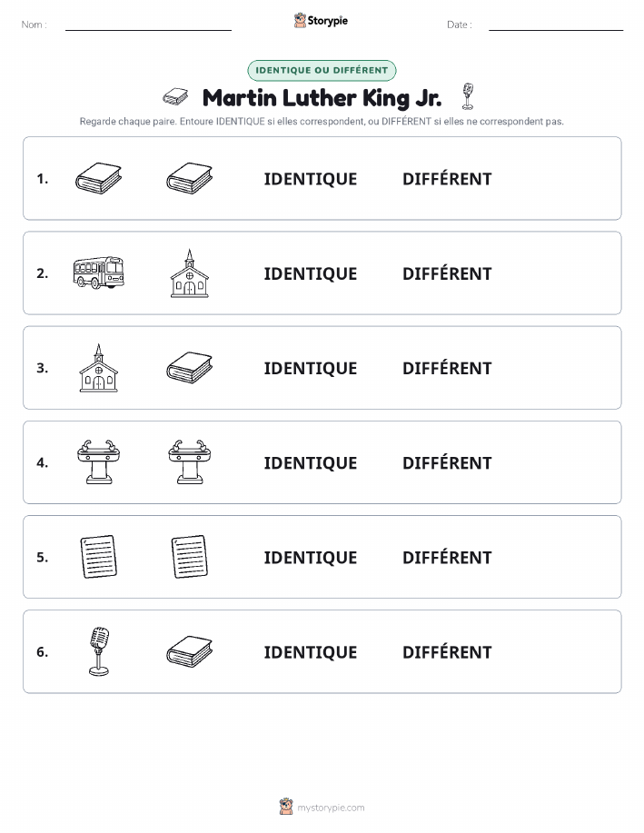Click the church icon in row 2
This screenshot has width=644, height=833.
tap(190, 273)
